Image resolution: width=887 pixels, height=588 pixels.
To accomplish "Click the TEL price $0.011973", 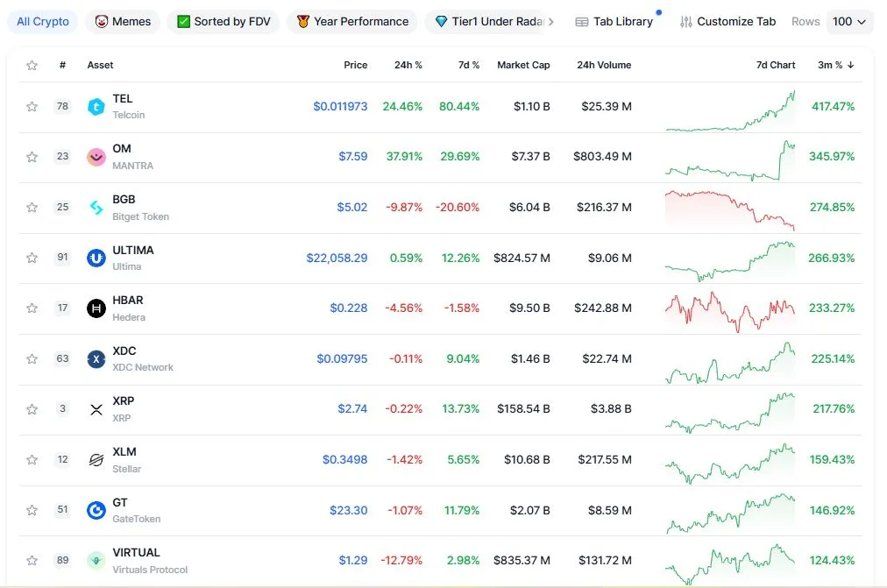I will [x=340, y=106].
